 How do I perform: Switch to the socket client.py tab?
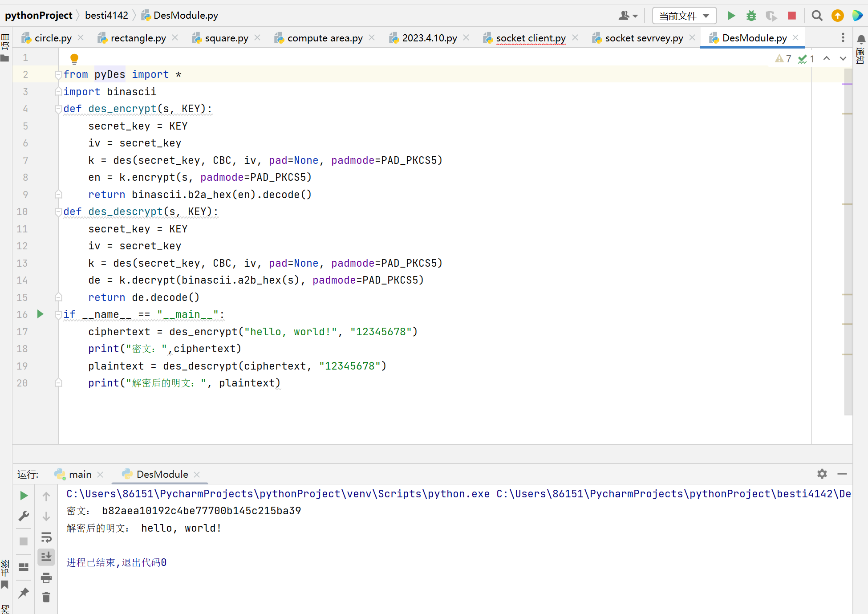pos(531,38)
